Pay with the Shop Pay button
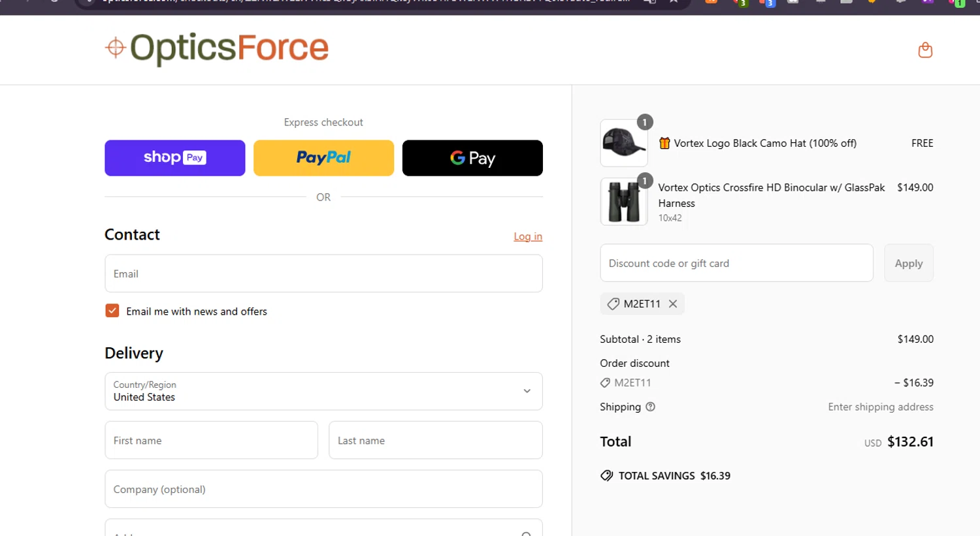This screenshot has height=536, width=980. 175,158
